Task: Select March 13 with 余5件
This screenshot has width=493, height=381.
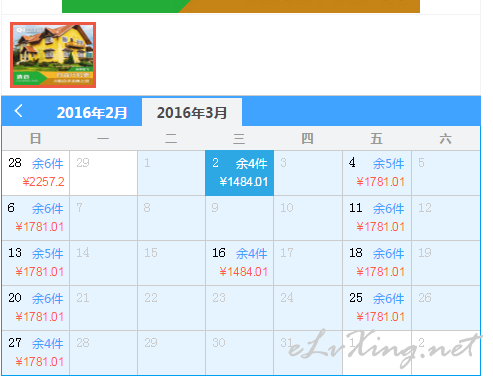Action: 36,263
